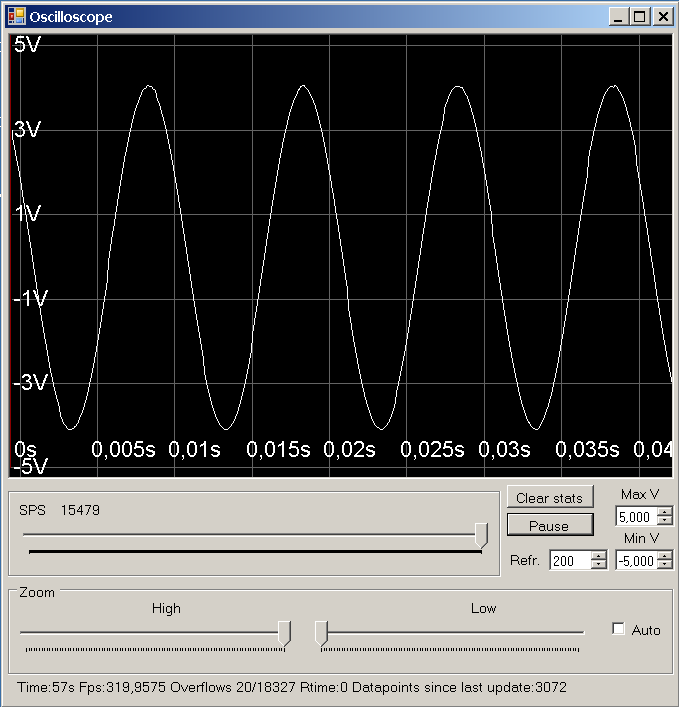Click the -1V axis label

[30, 298]
